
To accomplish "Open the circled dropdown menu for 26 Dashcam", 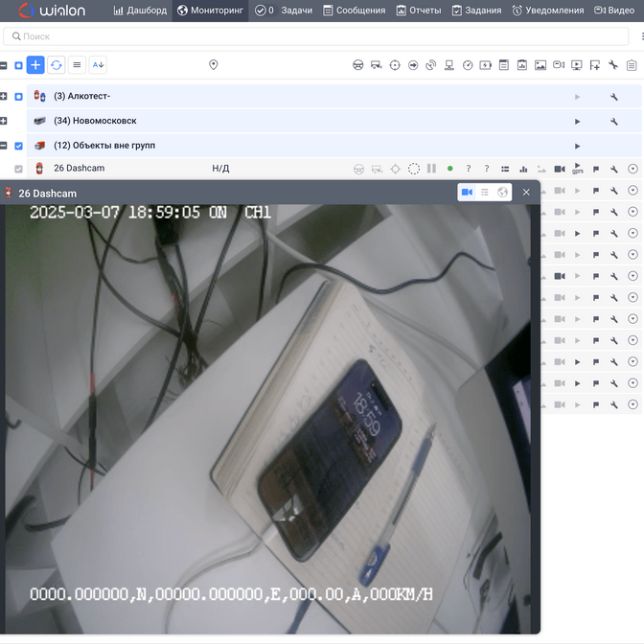I will tap(632, 169).
